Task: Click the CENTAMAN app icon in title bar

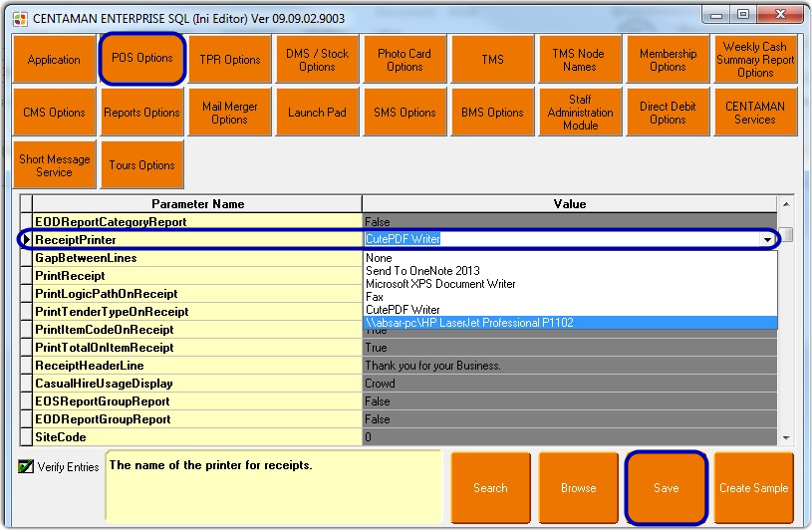Action: 19,16
